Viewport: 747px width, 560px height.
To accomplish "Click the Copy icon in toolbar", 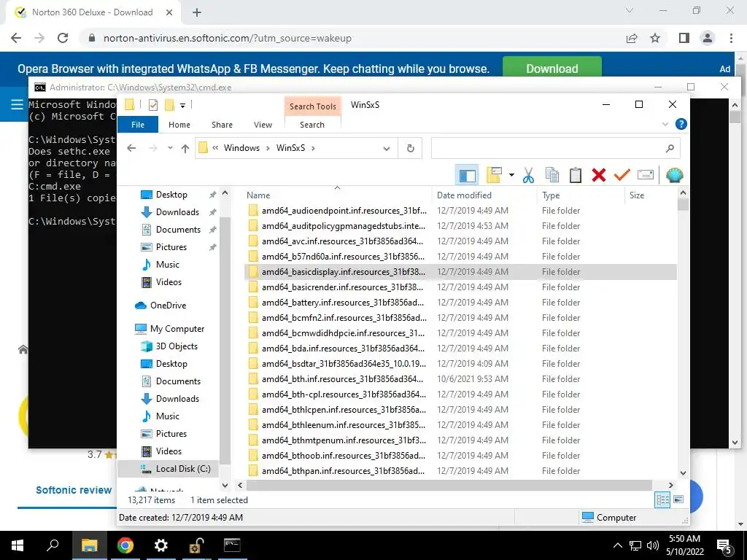I will 551,175.
